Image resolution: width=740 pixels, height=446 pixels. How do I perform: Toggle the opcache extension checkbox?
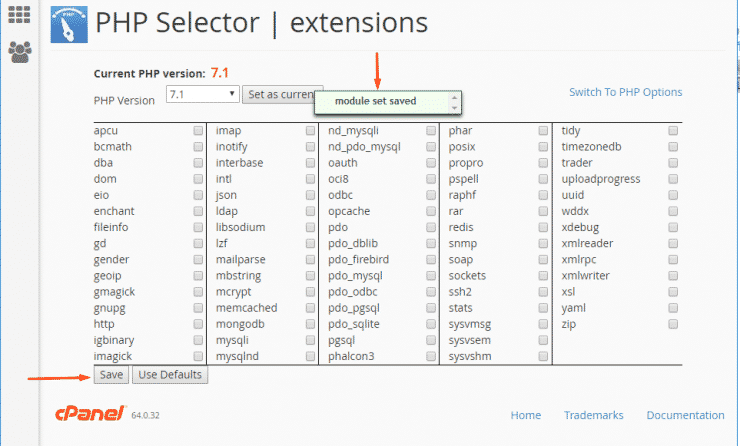(431, 211)
